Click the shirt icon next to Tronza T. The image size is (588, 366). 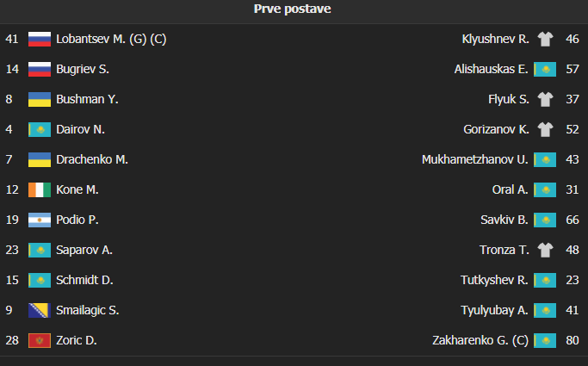coord(545,250)
